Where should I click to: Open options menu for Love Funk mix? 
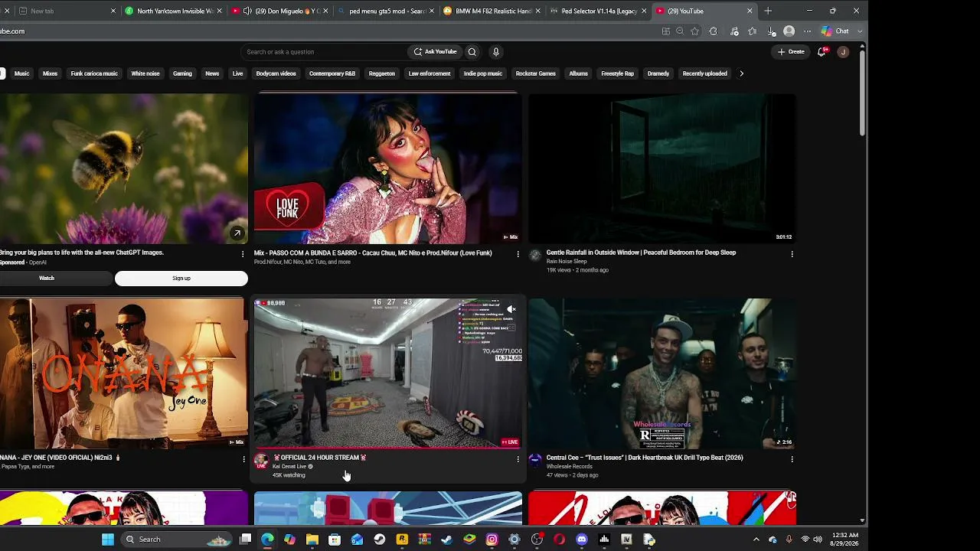click(x=518, y=254)
